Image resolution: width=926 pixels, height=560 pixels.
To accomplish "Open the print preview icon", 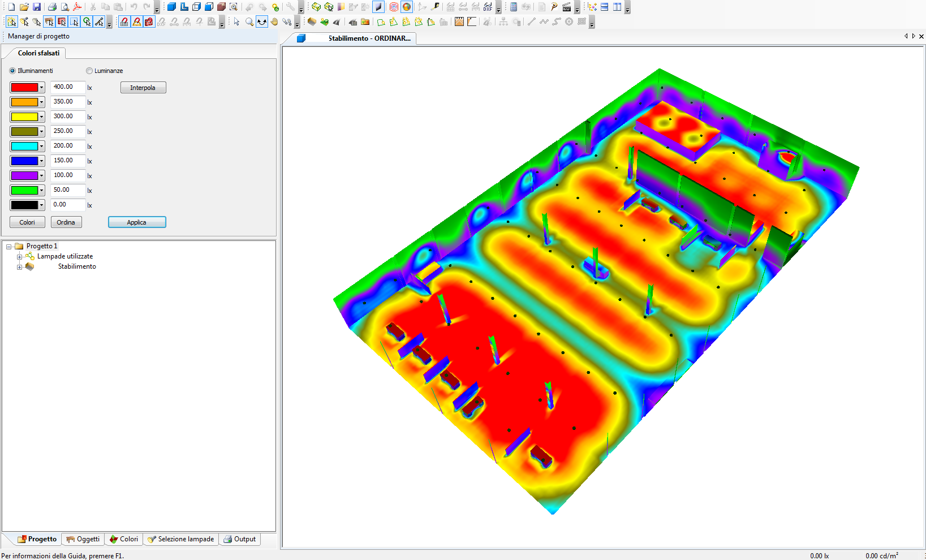I will pos(65,7).
